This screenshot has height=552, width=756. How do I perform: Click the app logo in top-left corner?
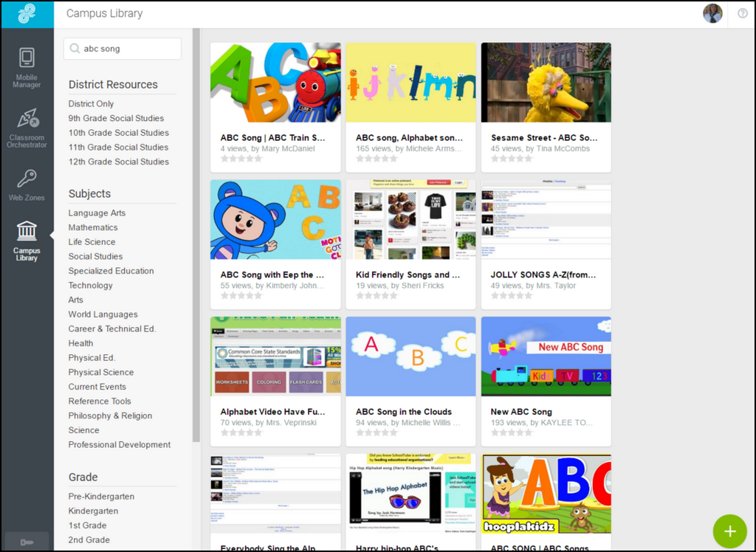point(27,15)
